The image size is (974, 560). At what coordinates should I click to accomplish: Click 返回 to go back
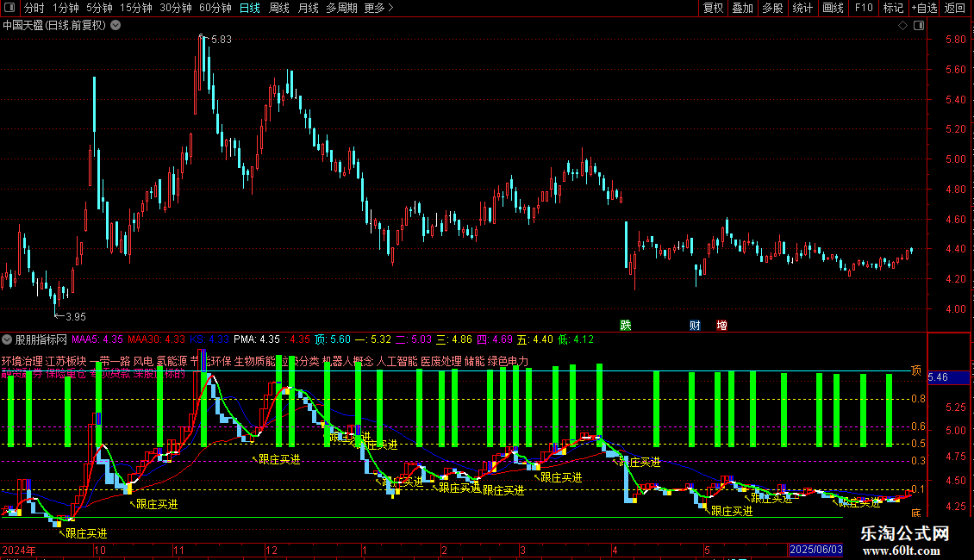(955, 8)
